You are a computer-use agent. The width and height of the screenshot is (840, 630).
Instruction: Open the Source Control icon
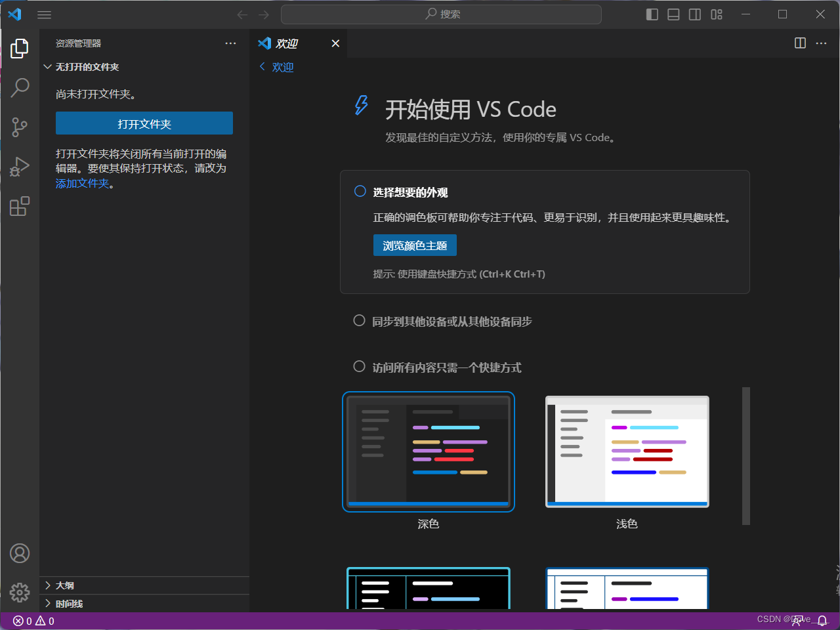point(20,127)
